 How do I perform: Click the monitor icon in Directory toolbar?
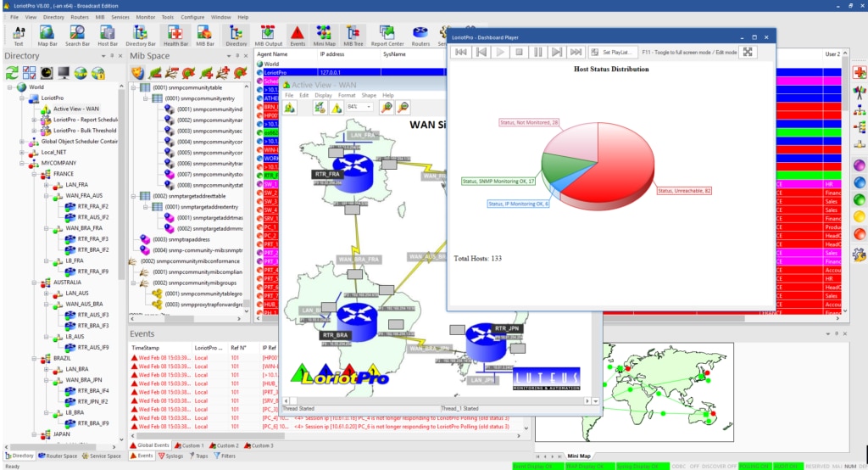[x=64, y=73]
